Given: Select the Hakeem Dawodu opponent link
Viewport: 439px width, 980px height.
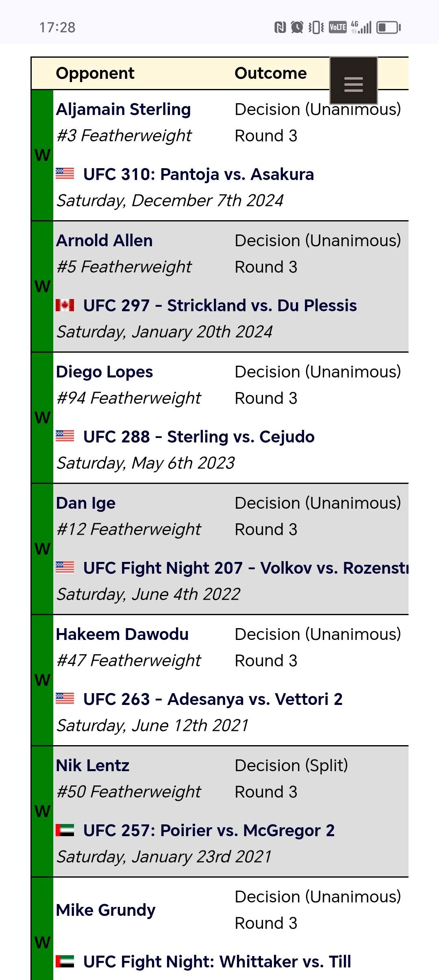Looking at the screenshot, I should tap(122, 634).
